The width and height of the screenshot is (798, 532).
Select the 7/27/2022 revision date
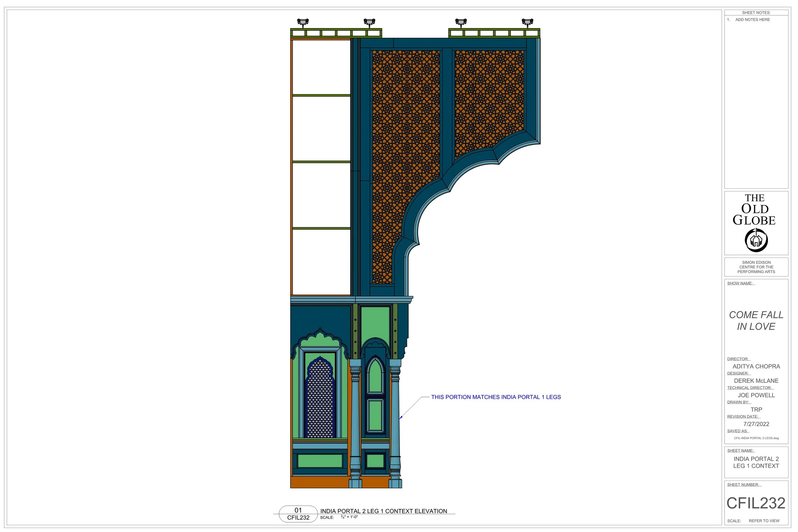756,424
